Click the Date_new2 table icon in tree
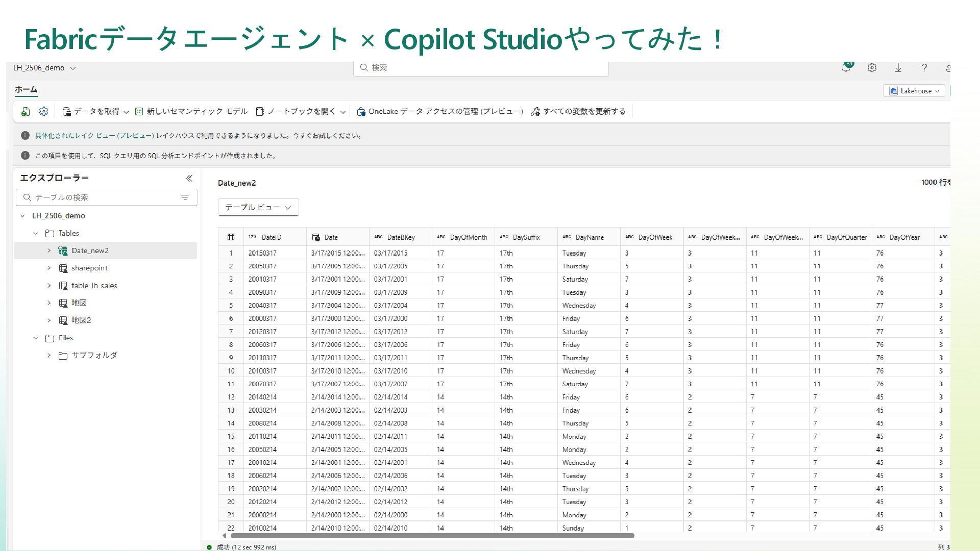 coord(63,251)
